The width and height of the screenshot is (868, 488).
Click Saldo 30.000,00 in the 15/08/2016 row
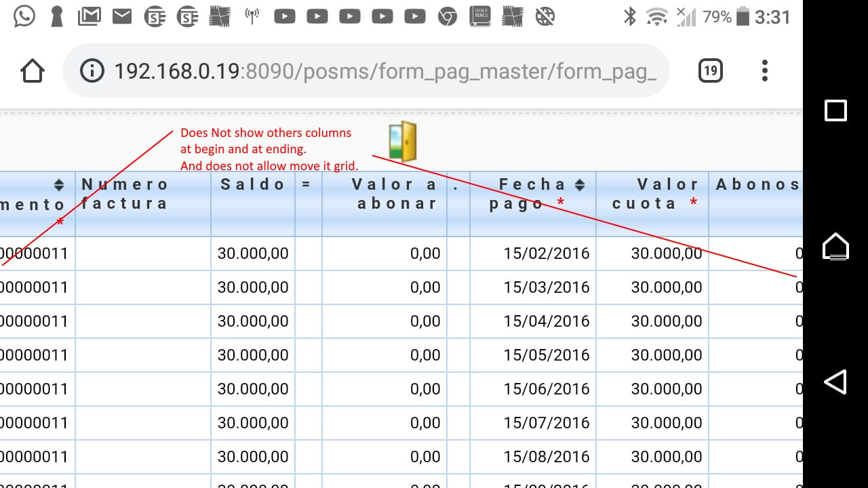coord(253,457)
